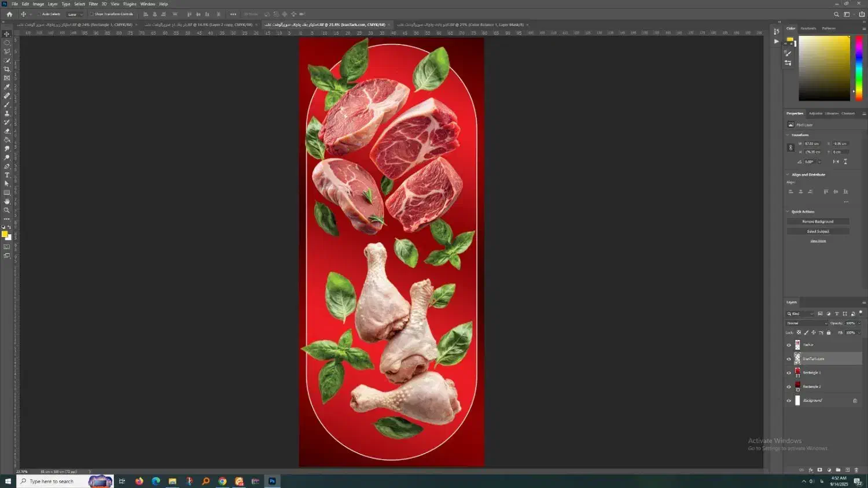The width and height of the screenshot is (868, 488).
Task: Select the Eyedropper tool
Action: point(7,87)
